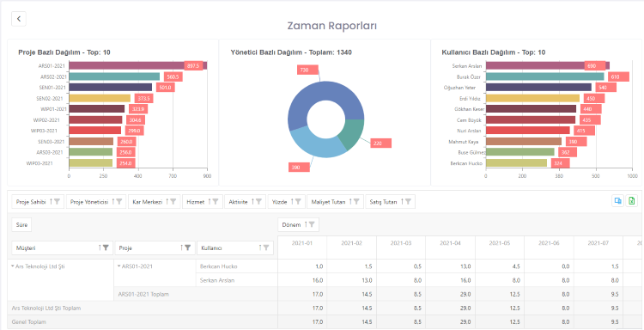This screenshot has width=644, height=330.
Task: Open filter icon on Proje Sahibi field
Action: click(x=57, y=202)
